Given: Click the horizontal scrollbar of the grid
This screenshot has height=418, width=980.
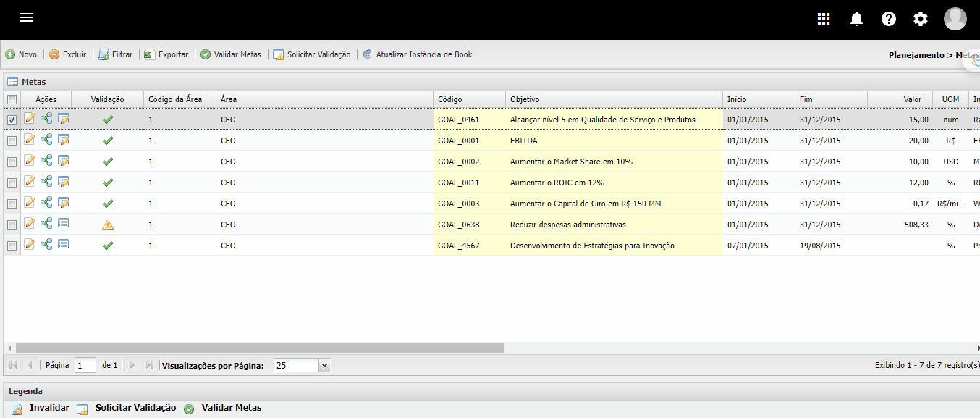Looking at the screenshot, I should tap(261, 348).
